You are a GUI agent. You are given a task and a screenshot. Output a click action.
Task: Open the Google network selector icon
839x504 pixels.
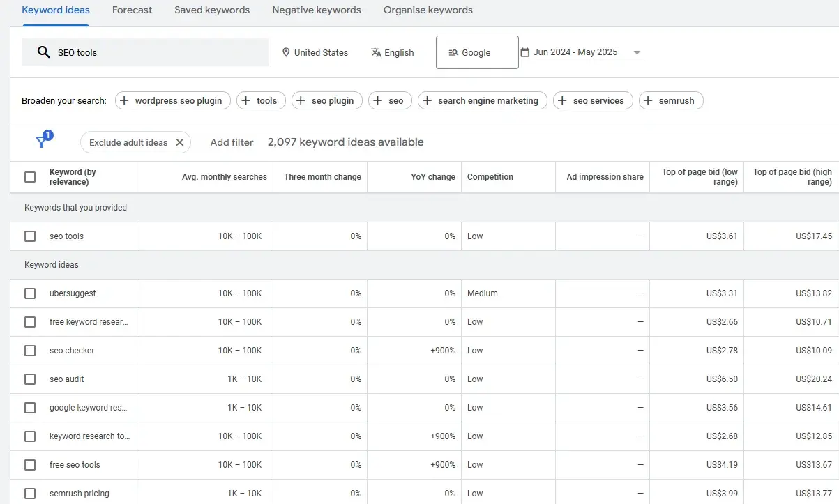click(x=455, y=52)
